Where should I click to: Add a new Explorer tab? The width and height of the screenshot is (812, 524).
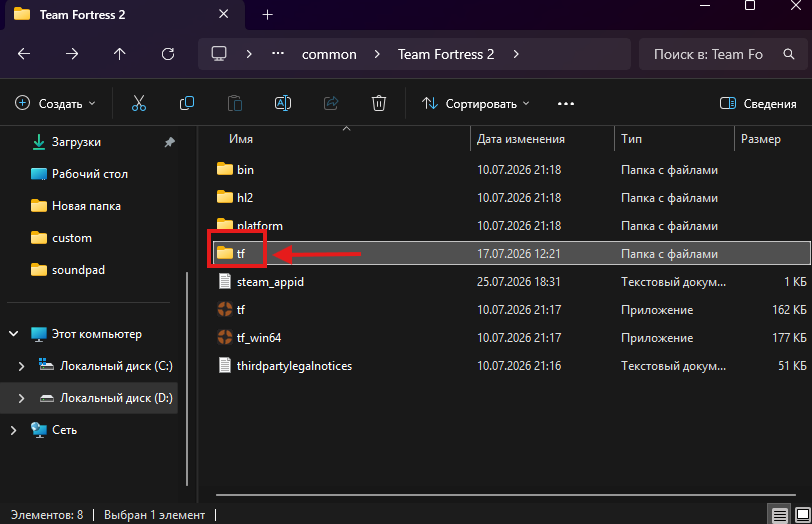click(267, 14)
